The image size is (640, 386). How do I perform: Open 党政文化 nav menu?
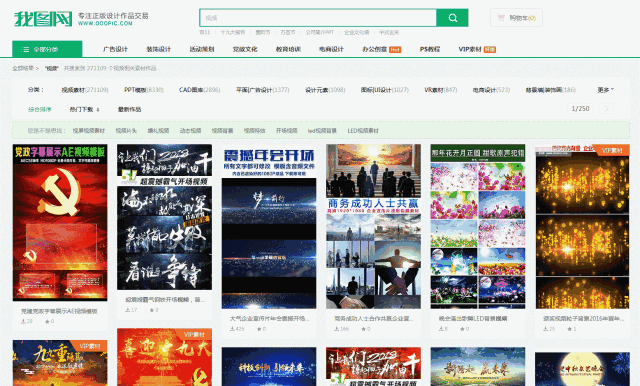tap(245, 49)
